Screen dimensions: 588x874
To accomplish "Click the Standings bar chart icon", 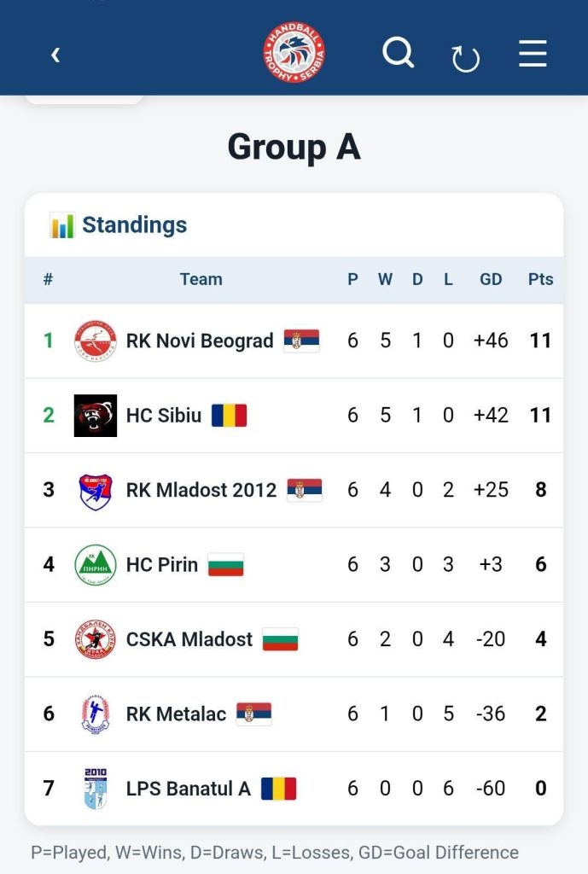I will [x=61, y=225].
